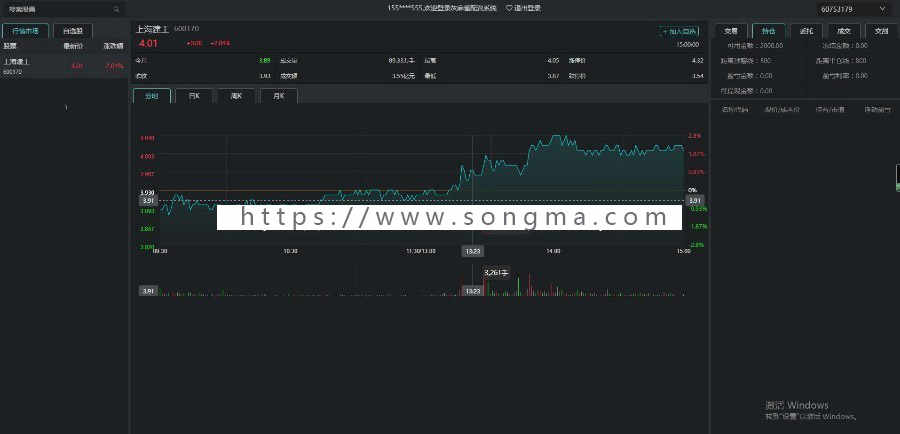Open the 委托 orders tab
Viewport: 900px width, 434px height.
[806, 32]
